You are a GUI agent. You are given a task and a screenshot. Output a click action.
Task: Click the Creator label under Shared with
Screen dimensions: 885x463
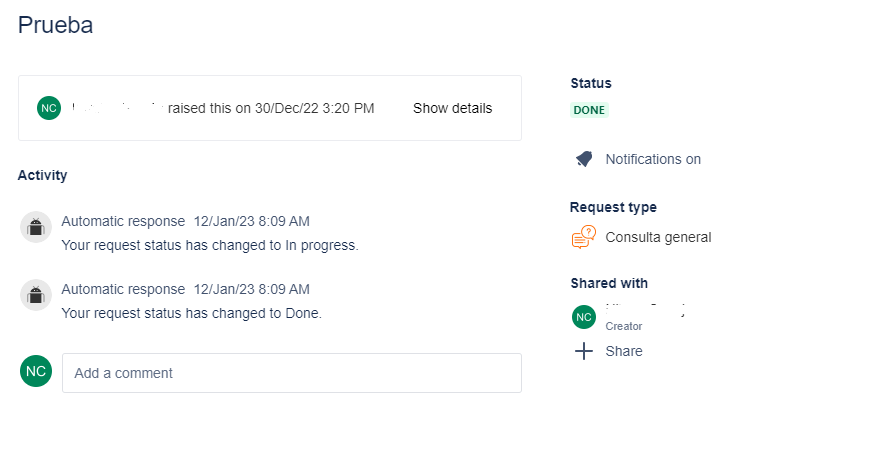pos(624,326)
